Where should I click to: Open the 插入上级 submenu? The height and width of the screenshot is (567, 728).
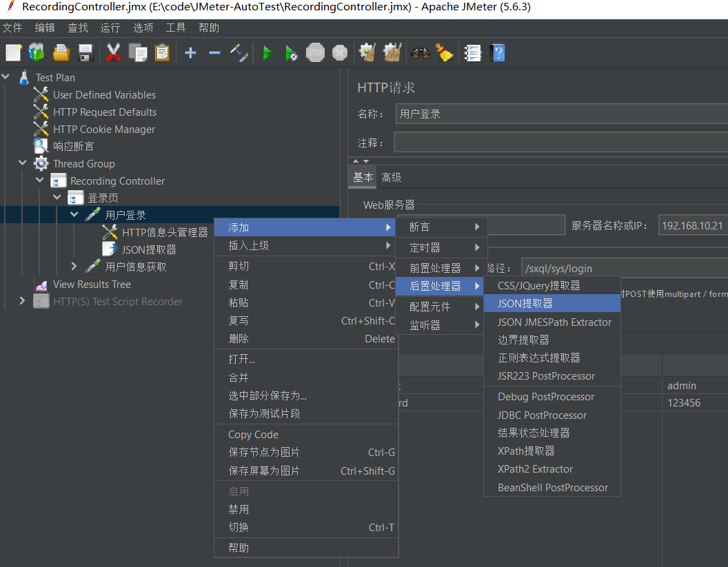(306, 245)
